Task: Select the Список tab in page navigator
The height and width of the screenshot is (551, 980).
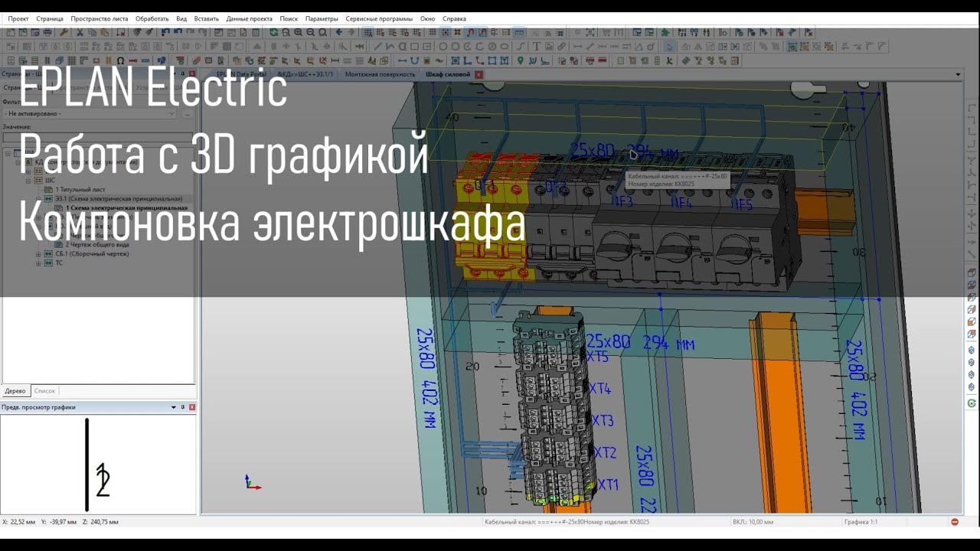Action: click(x=44, y=391)
